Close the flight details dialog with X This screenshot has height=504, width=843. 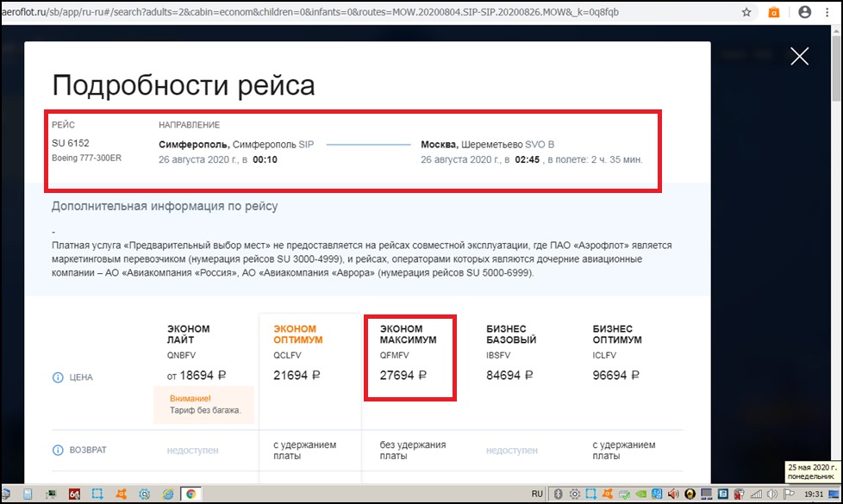[x=799, y=56]
